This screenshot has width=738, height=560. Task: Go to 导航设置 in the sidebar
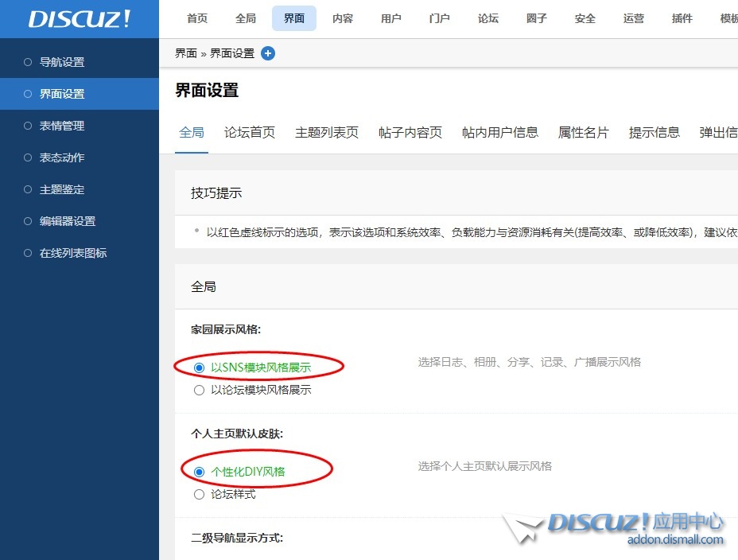80,62
